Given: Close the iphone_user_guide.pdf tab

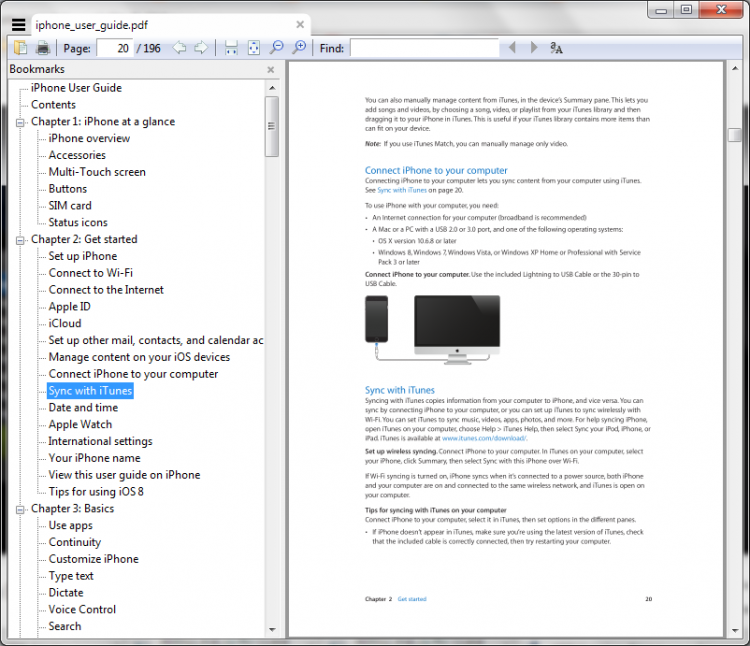Looking at the screenshot, I should (300, 24).
